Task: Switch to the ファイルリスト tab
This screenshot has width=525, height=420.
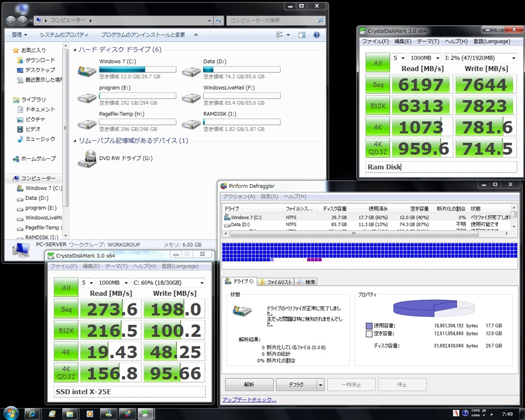Action: (x=275, y=282)
